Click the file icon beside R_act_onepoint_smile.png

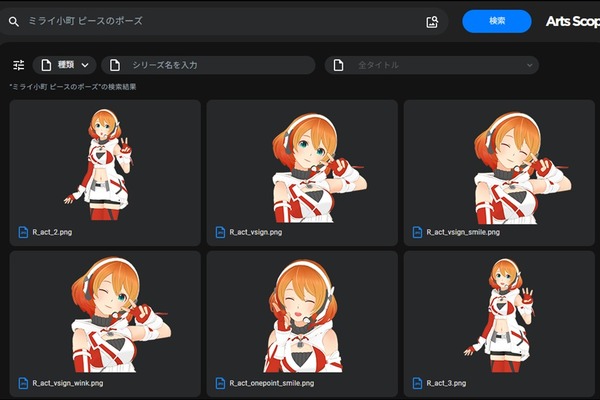[220, 383]
